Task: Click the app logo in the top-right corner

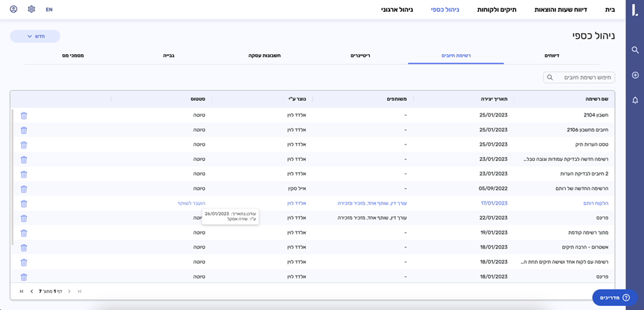Action: coord(634,9)
